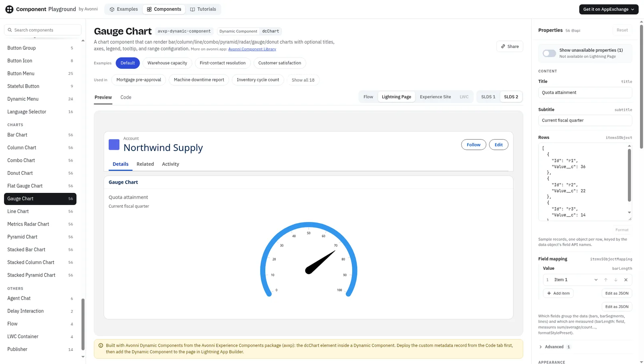Click the Title input field
Screen dimensions: 644x364
[x=585, y=93]
